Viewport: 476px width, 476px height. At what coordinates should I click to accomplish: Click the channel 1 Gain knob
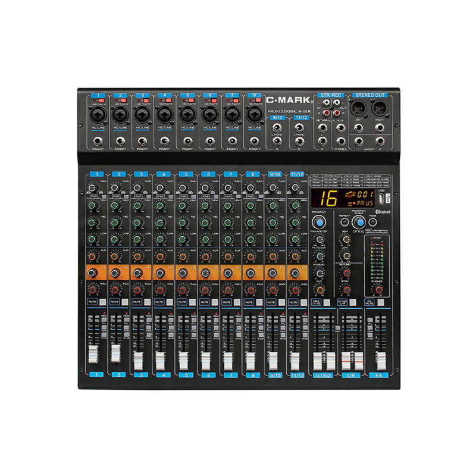tap(92, 188)
